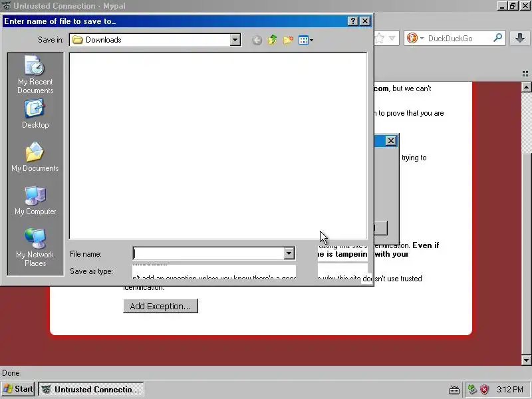Expand the File name history dropdown
The height and width of the screenshot is (399, 532).
click(289, 253)
